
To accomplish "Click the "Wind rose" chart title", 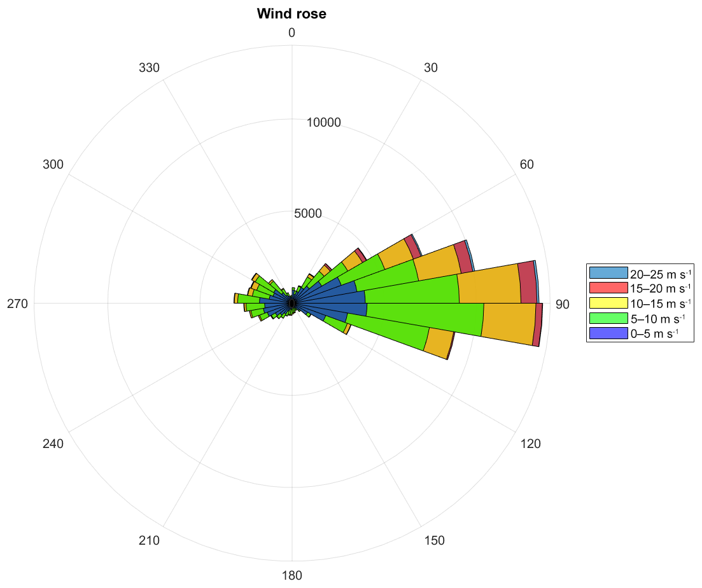I will tap(291, 14).
